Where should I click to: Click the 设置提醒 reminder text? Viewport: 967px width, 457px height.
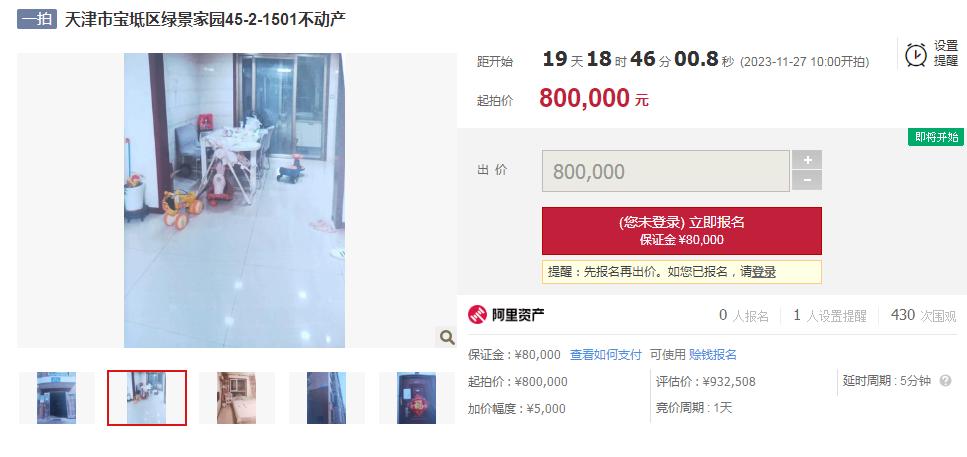coord(945,54)
